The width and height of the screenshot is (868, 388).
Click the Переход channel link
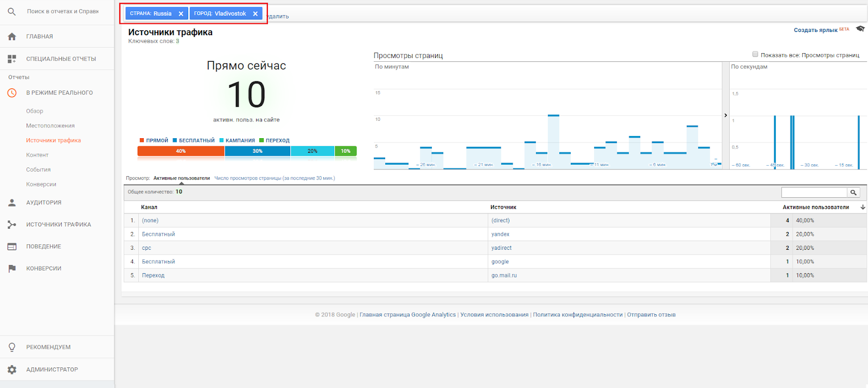153,275
